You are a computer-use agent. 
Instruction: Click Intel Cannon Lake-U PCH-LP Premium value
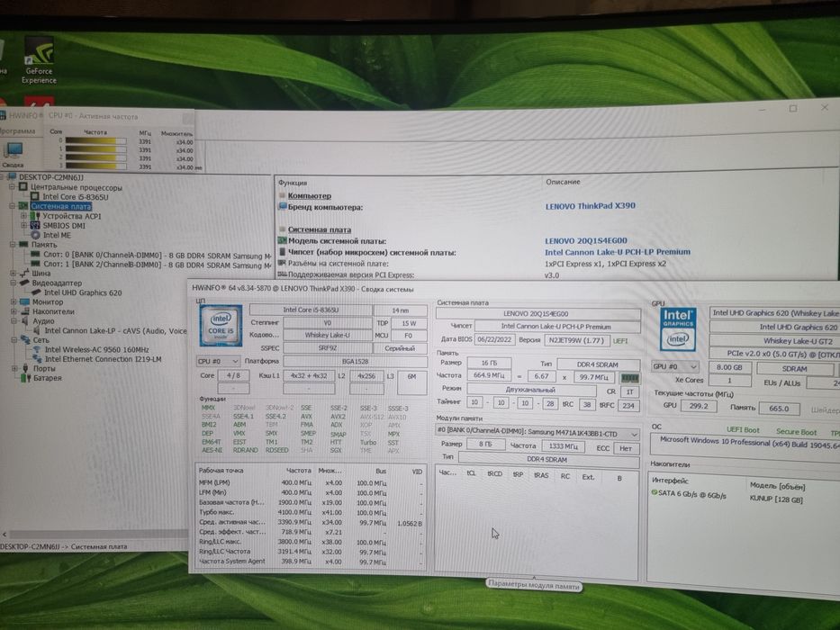617,252
